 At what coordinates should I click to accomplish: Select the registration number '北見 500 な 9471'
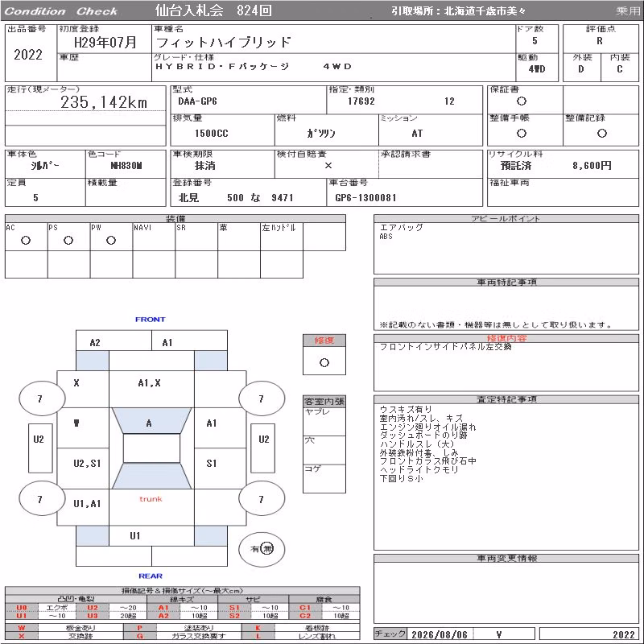(x=236, y=198)
